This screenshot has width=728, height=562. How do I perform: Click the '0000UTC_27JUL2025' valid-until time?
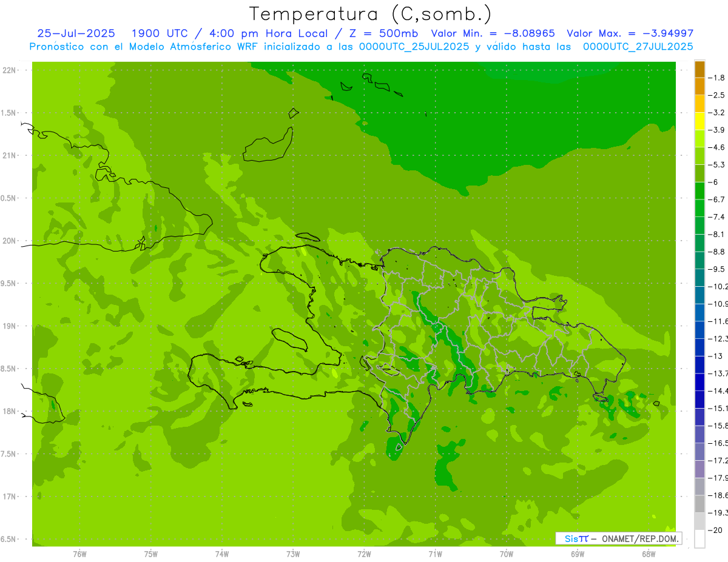coord(638,46)
